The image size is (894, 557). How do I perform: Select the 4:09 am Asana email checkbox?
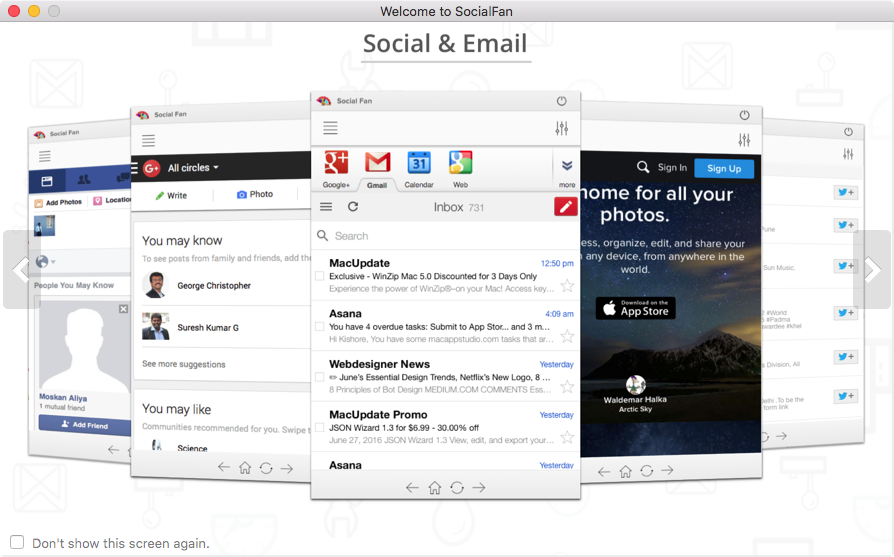tap(319, 327)
